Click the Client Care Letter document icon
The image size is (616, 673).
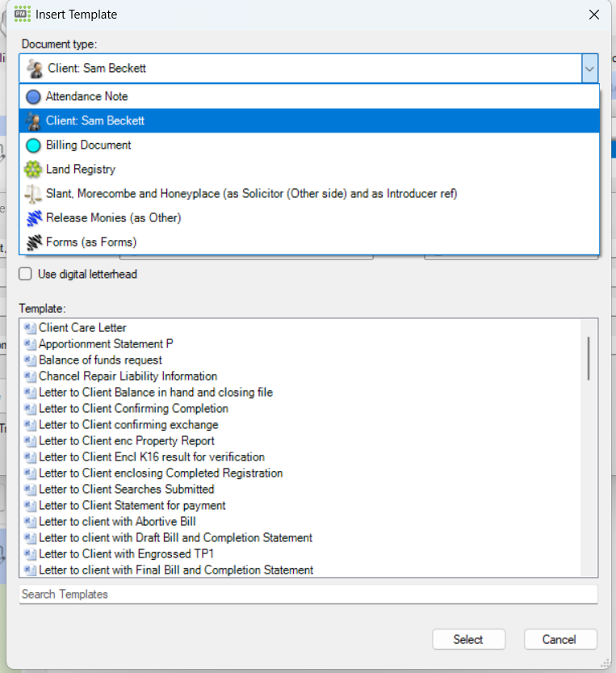coord(31,328)
